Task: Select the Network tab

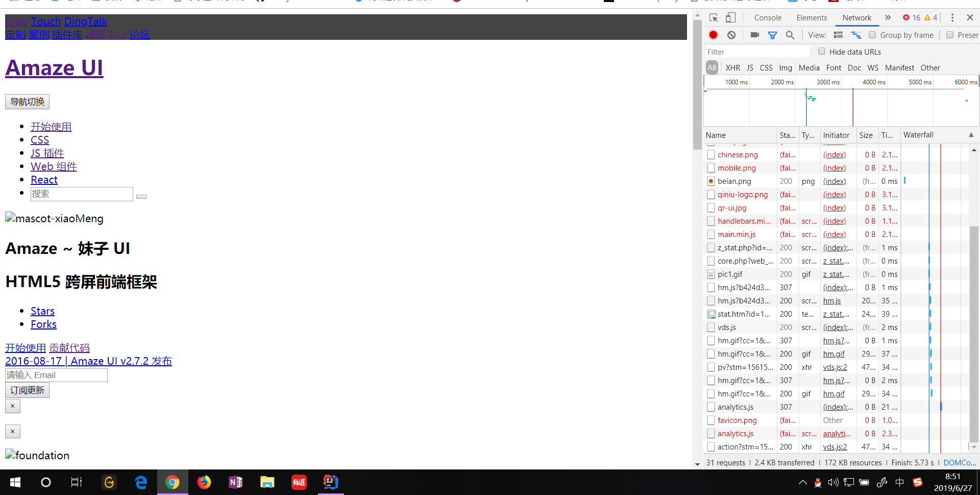Action: tap(857, 18)
